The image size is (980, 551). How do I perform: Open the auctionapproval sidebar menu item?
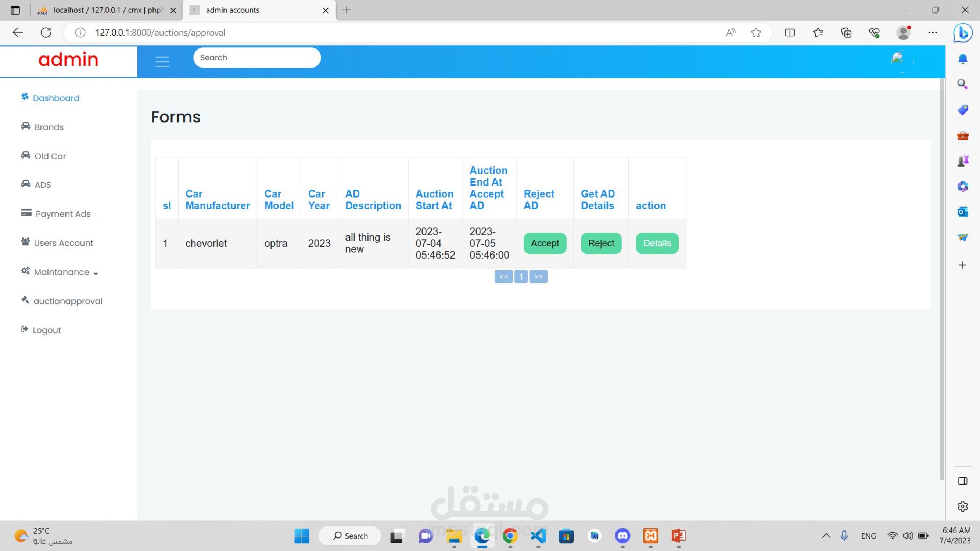68,301
